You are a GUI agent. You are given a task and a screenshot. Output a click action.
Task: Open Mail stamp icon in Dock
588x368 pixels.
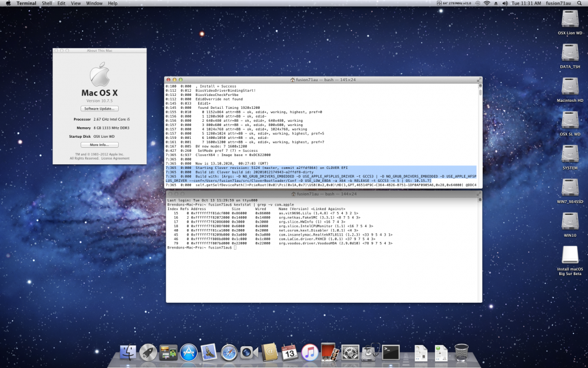coord(209,352)
